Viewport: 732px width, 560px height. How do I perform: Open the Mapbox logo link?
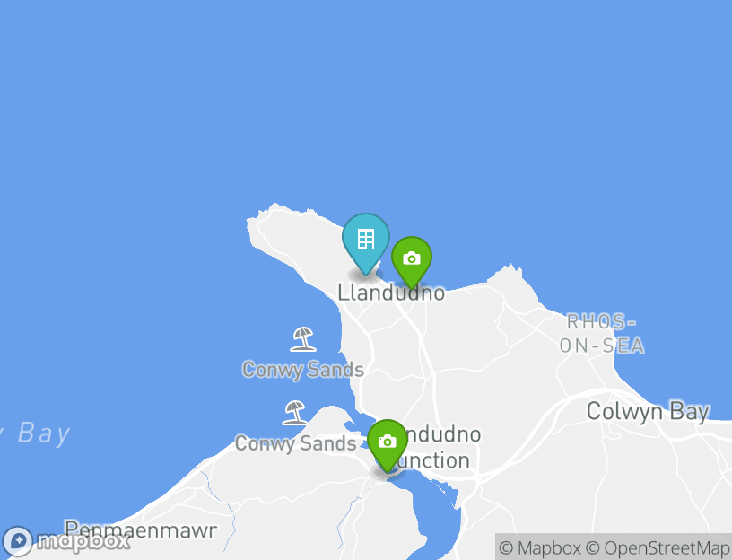click(x=66, y=542)
